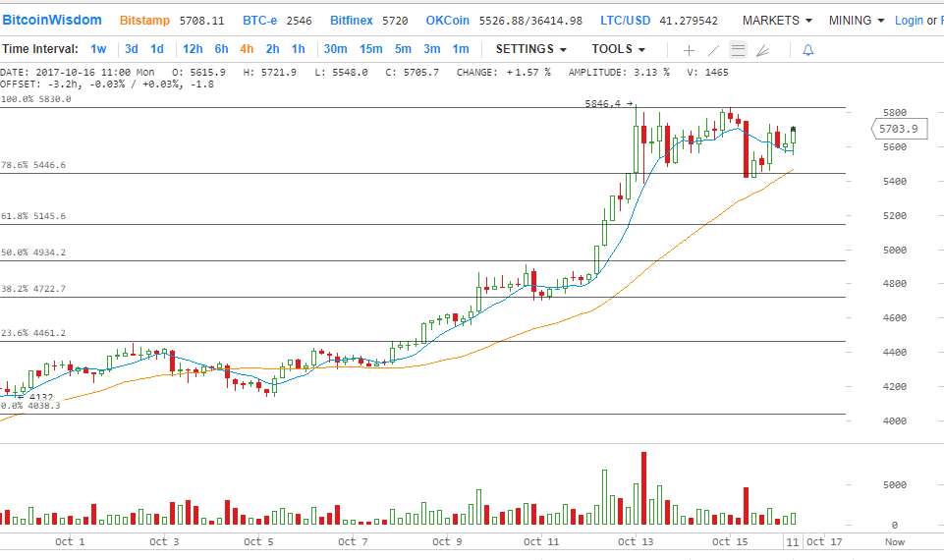Viewport: 944px width, 560px height.
Task: Click the Oct 13 date on timeline
Action: pyautogui.click(x=636, y=541)
